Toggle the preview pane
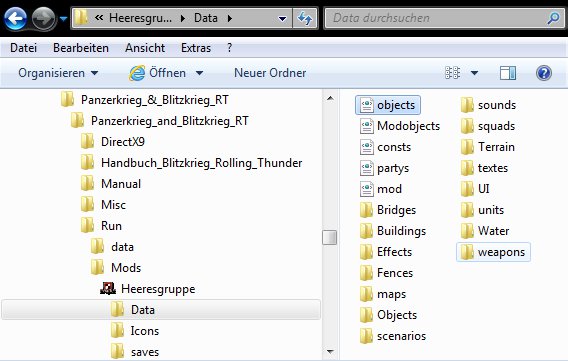Image resolution: width=568 pixels, height=361 pixels. 508,73
